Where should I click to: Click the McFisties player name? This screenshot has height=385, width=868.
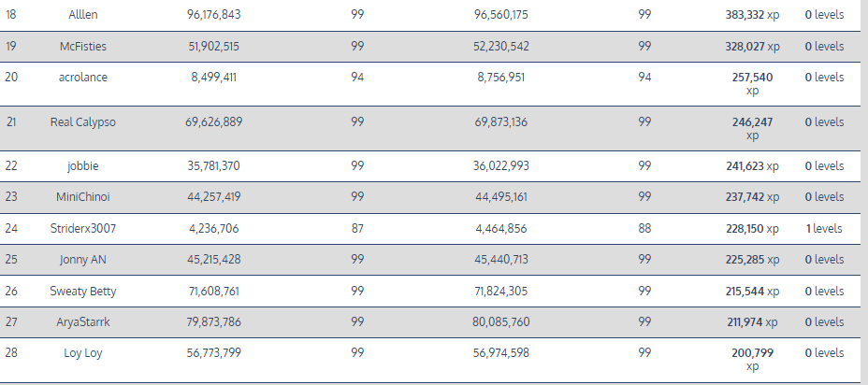pyautogui.click(x=82, y=47)
